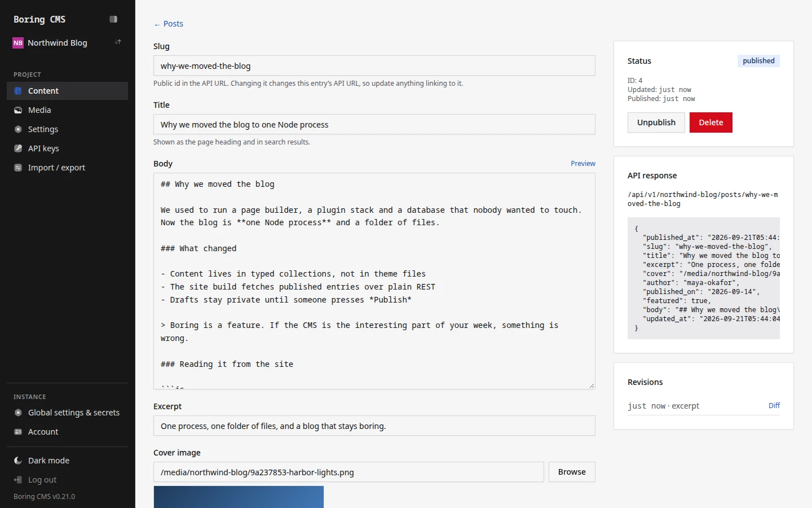Click into the Slug field

tap(374, 65)
